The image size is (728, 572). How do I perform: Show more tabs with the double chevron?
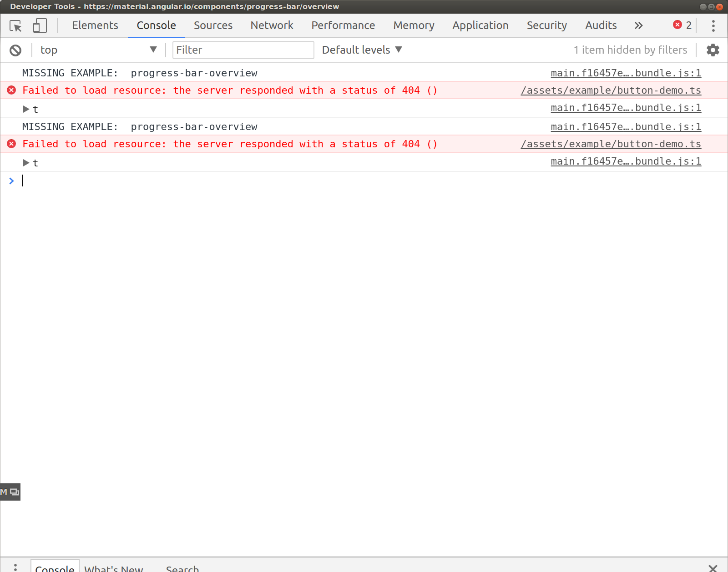638,25
